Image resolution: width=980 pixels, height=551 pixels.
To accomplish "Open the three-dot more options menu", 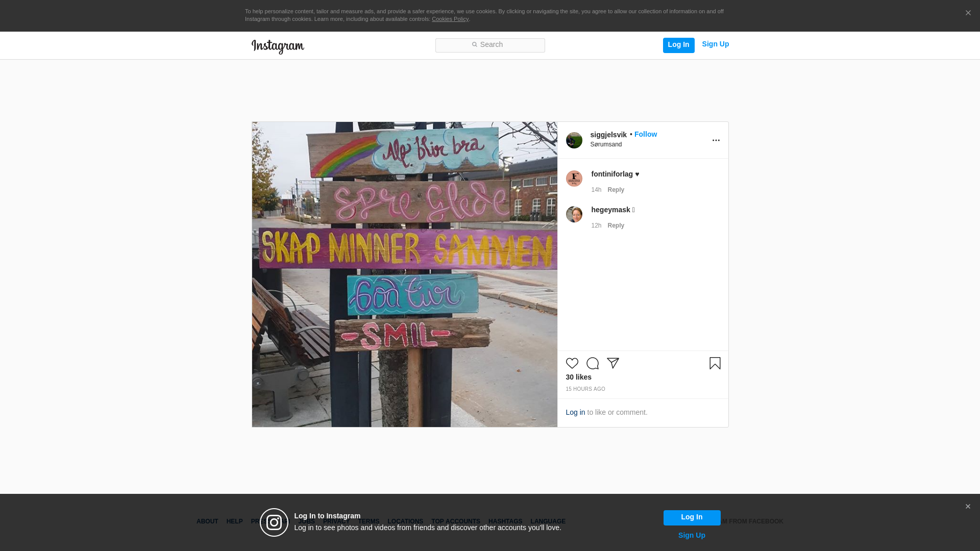I will click(716, 140).
